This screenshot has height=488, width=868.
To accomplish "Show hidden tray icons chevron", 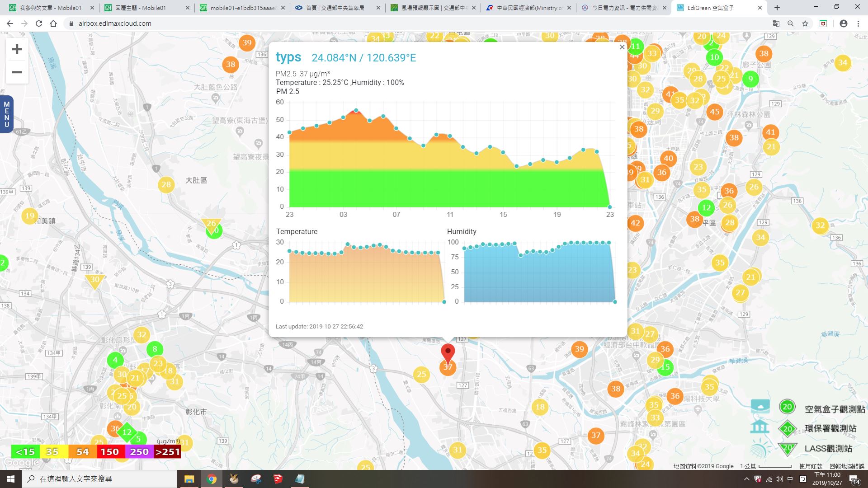I will point(746,479).
